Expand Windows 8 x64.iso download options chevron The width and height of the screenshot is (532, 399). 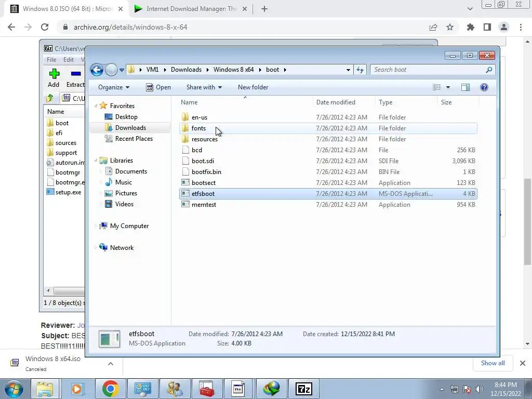[111, 364]
